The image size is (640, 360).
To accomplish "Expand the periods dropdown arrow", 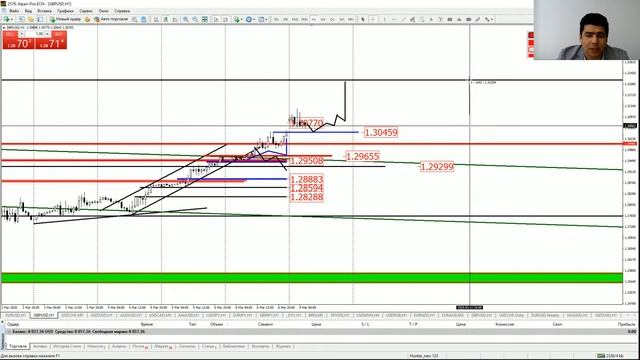I will tap(254, 19).
